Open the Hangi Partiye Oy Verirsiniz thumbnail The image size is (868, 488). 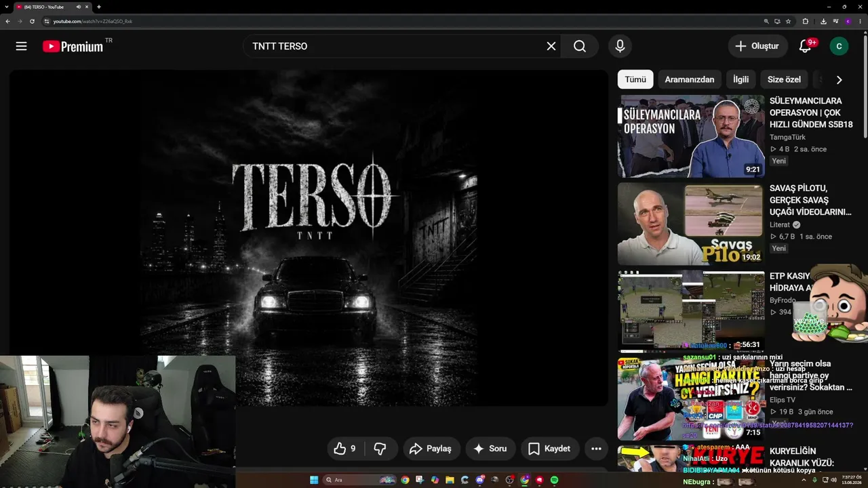pyautogui.click(x=691, y=399)
